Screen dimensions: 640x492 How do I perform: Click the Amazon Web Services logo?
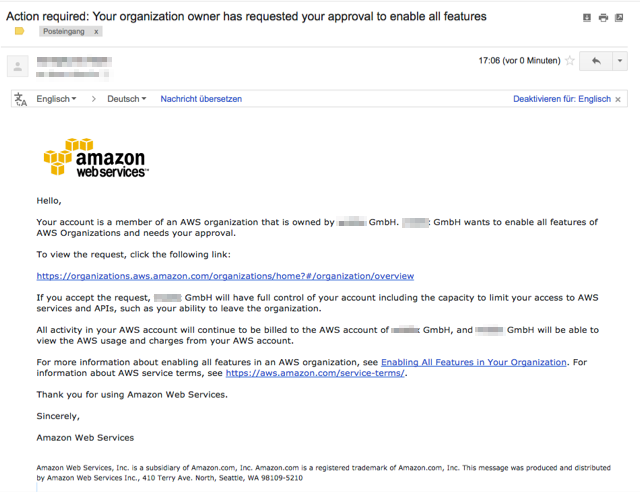pyautogui.click(x=96, y=158)
